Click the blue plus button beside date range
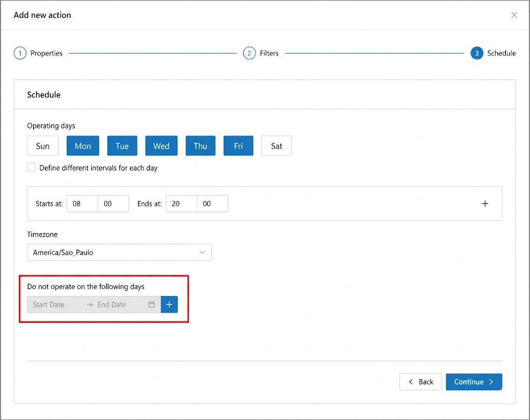530x420 pixels. click(169, 305)
